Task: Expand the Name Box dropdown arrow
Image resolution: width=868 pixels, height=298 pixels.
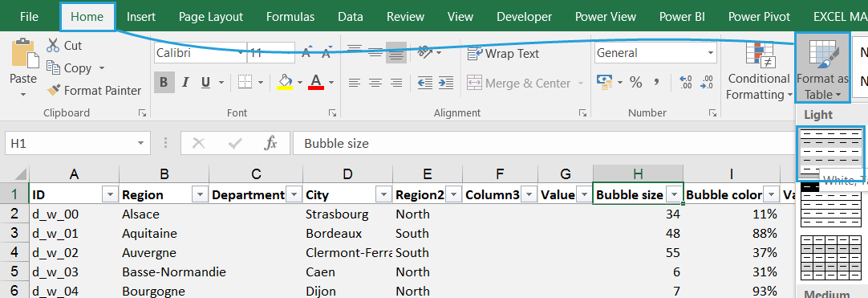Action: [140, 144]
